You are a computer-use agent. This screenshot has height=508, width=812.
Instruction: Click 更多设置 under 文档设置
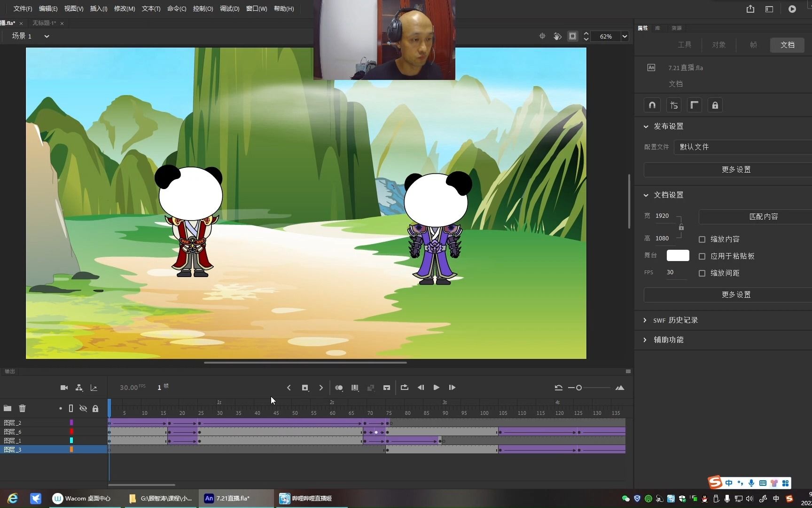click(728, 295)
